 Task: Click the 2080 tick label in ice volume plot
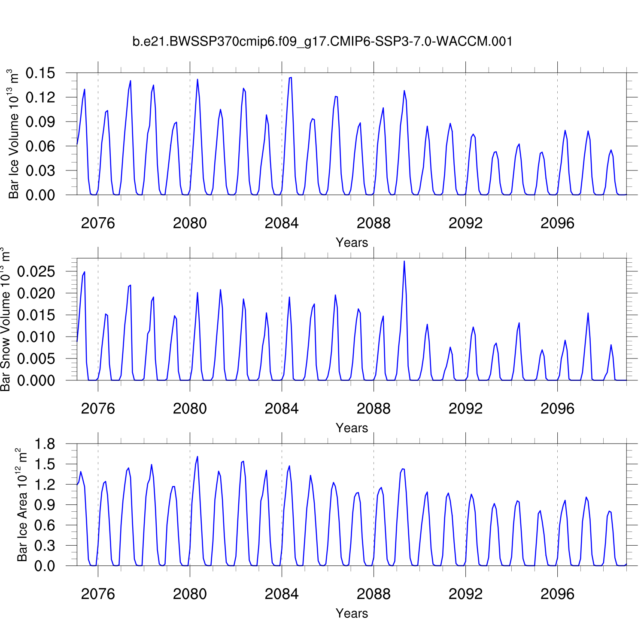190,223
